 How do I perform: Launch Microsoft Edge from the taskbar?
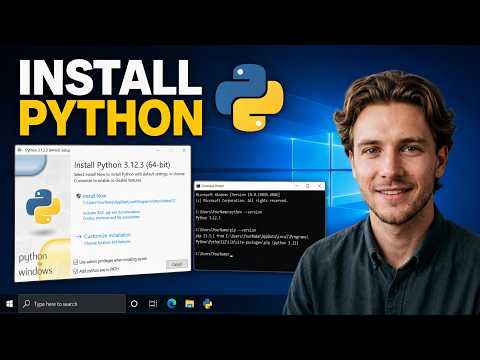pos(171,303)
